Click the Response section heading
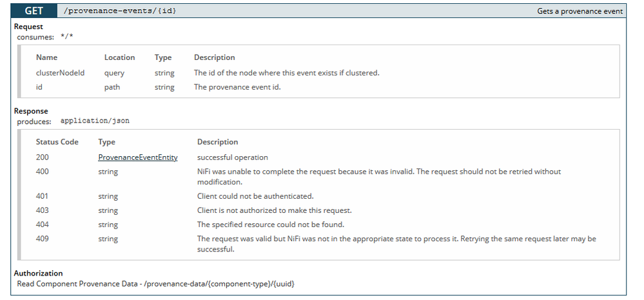The image size is (644, 300). click(x=31, y=111)
